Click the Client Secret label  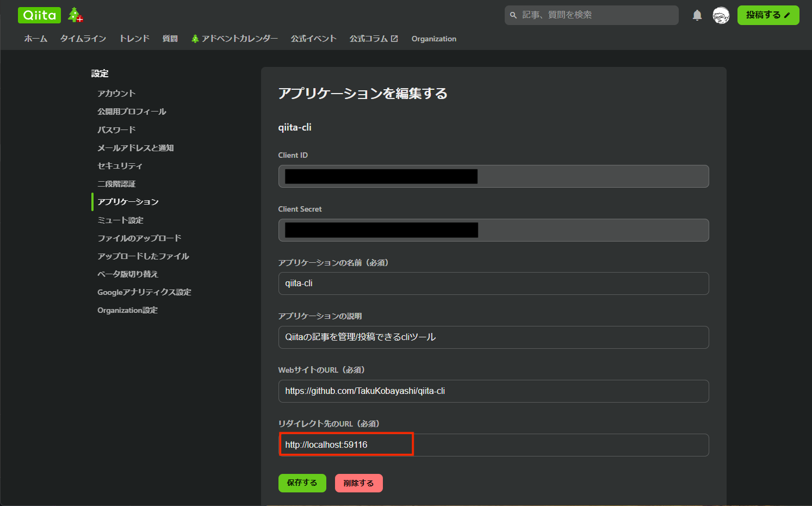coord(300,209)
